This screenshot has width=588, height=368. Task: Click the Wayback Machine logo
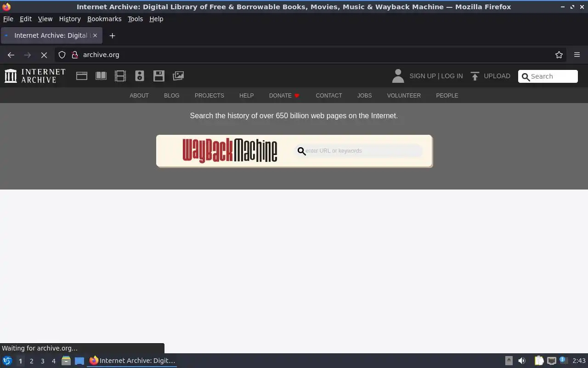230,150
